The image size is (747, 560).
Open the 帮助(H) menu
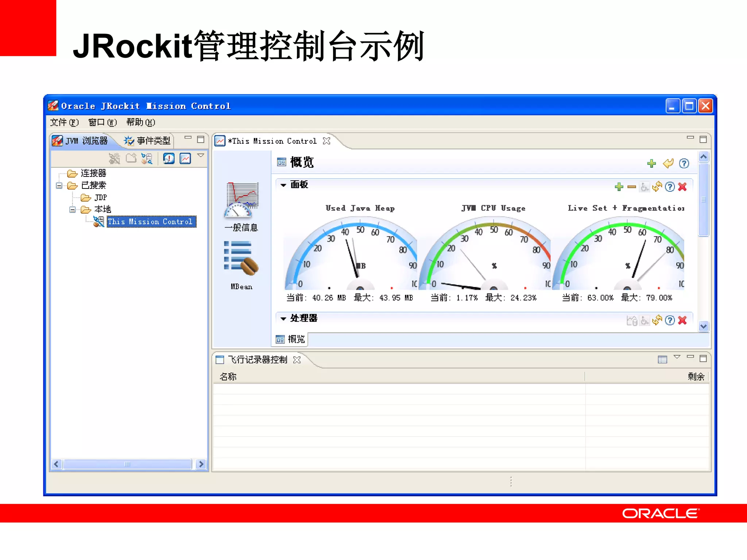click(141, 122)
